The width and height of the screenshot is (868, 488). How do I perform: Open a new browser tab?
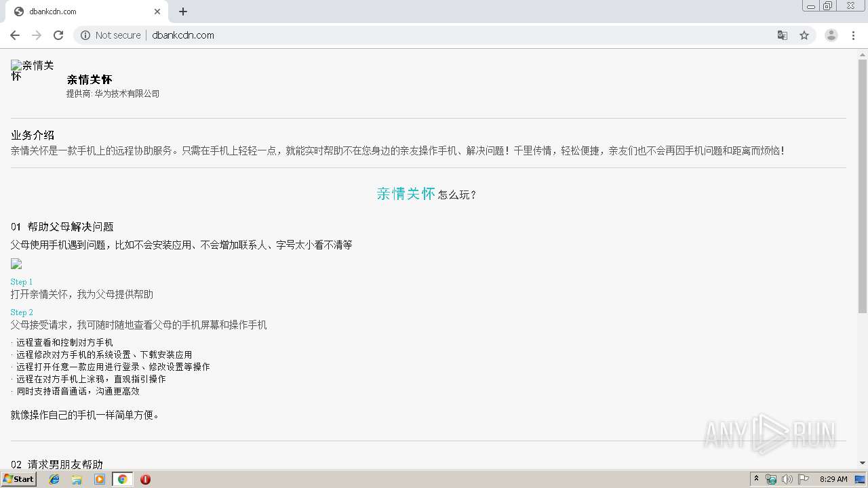pos(183,12)
